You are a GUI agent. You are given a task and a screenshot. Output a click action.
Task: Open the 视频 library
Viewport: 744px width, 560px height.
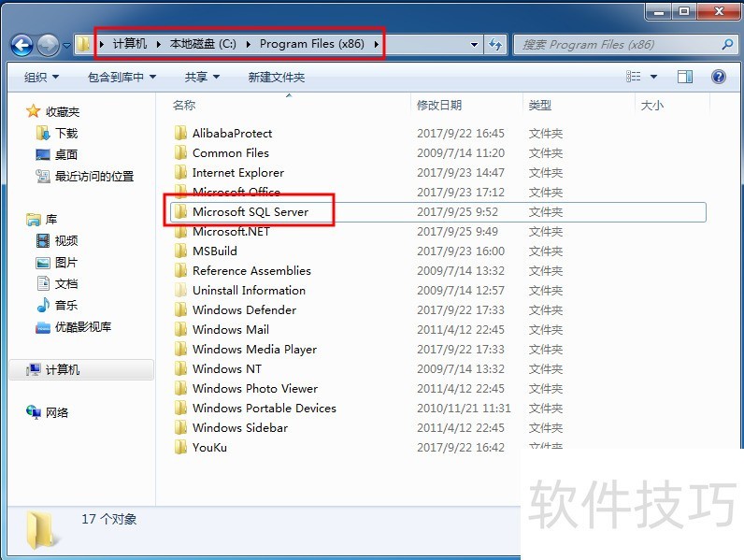[57, 240]
